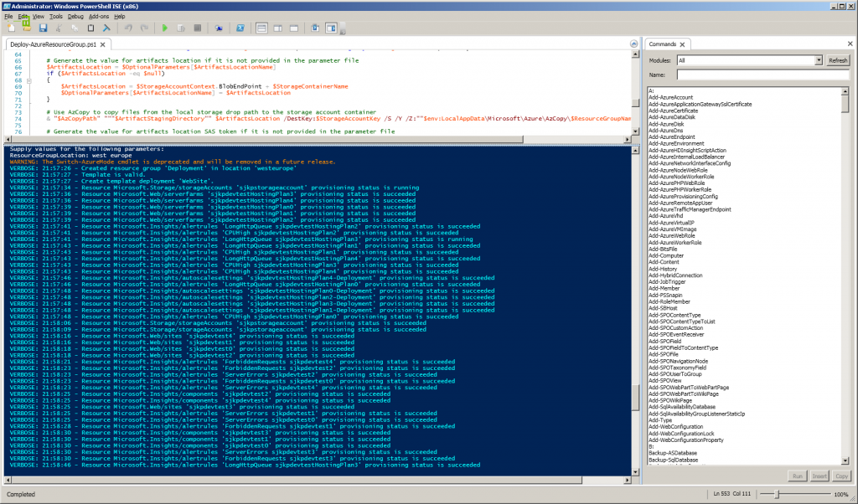Viewport: 858px width, 504px height.
Task: Click the Copy button in Commands pane
Action: tap(841, 476)
